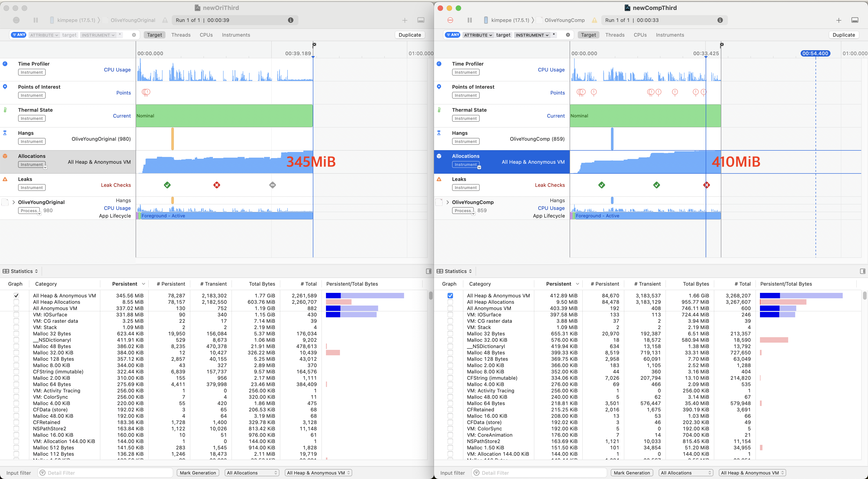Image resolution: width=868 pixels, height=479 pixels.
Task: Toggle side panel icon in newOriThird Statistics bar
Action: click(x=429, y=271)
